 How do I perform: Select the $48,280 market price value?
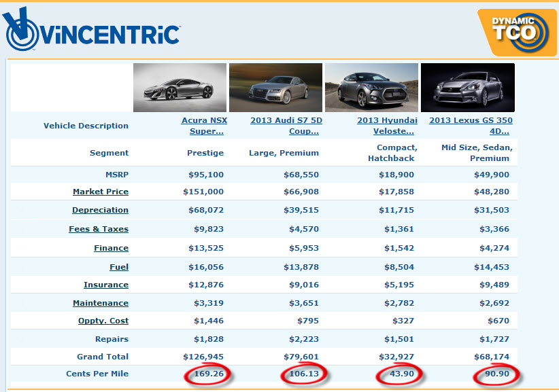[x=492, y=192]
